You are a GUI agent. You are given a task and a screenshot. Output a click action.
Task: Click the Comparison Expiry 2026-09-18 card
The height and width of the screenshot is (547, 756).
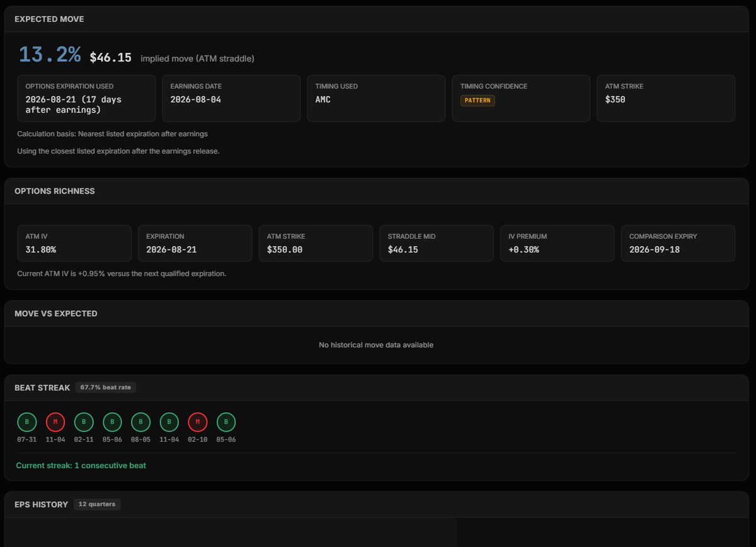[678, 243]
